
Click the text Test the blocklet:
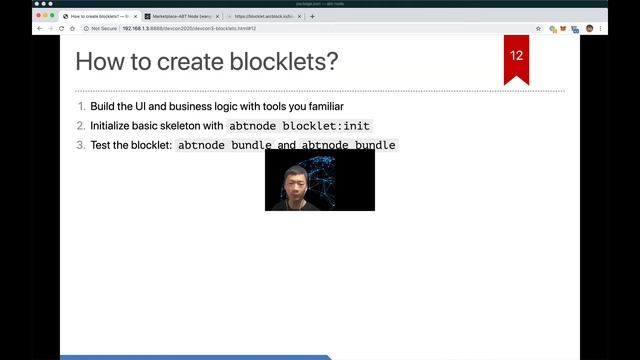tap(131, 145)
